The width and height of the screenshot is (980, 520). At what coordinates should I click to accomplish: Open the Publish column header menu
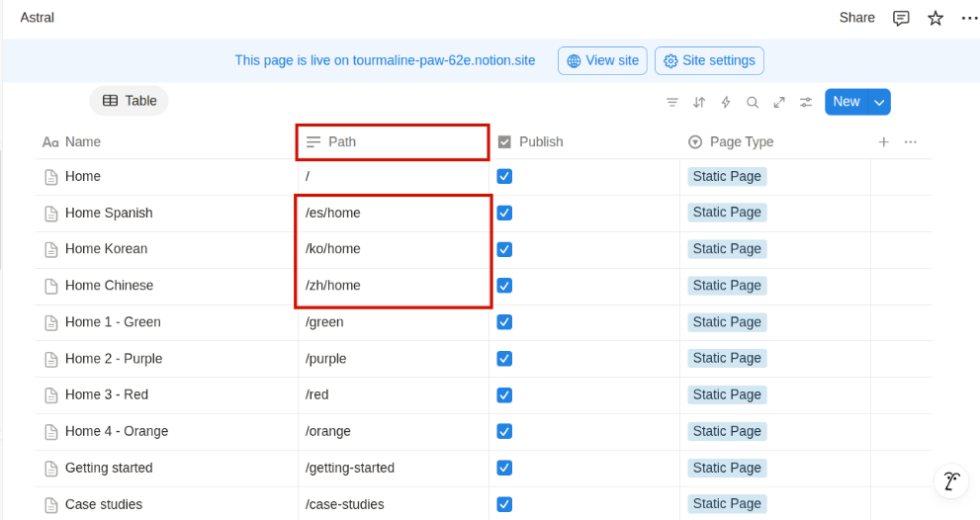[x=584, y=142]
